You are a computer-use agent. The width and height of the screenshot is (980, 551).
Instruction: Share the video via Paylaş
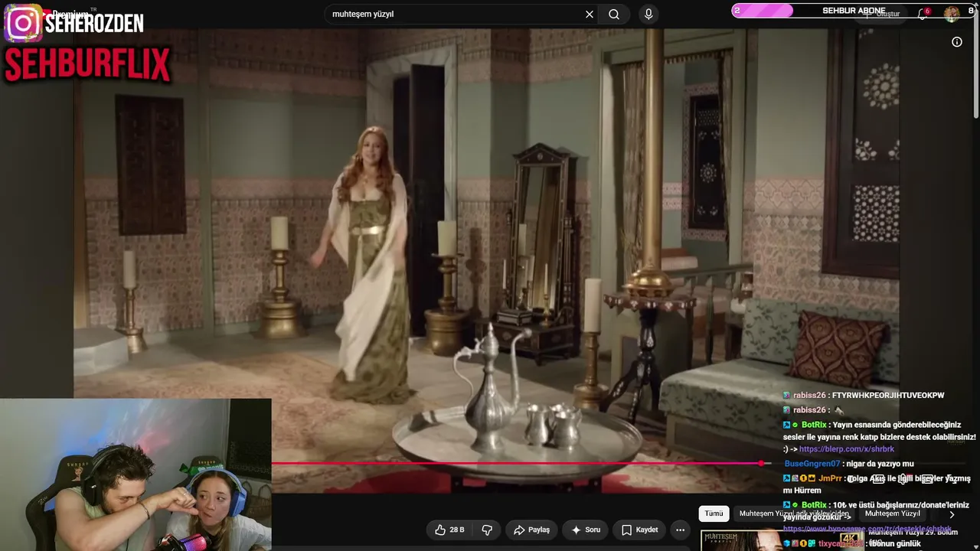tap(532, 530)
